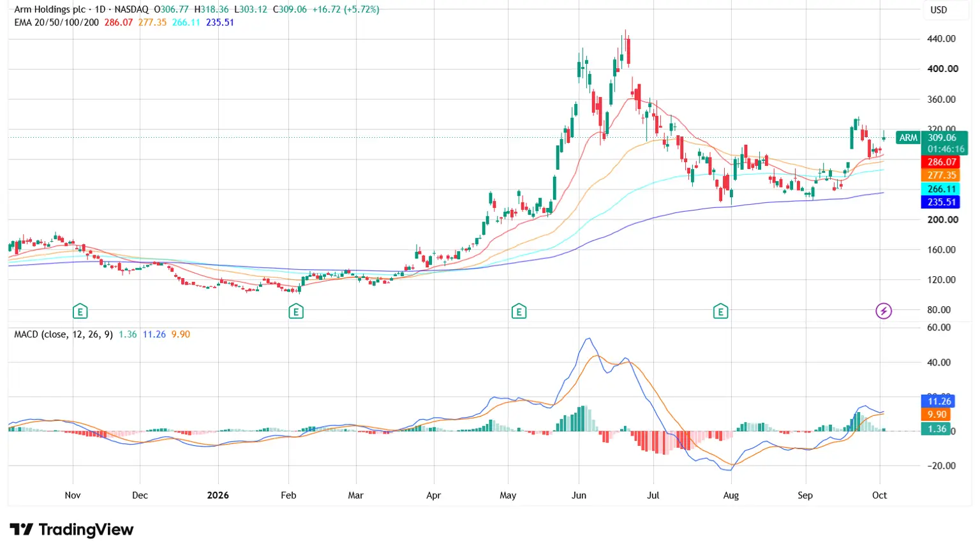
Task: Click the red 286.07 EMA price label
Action: pos(942,162)
